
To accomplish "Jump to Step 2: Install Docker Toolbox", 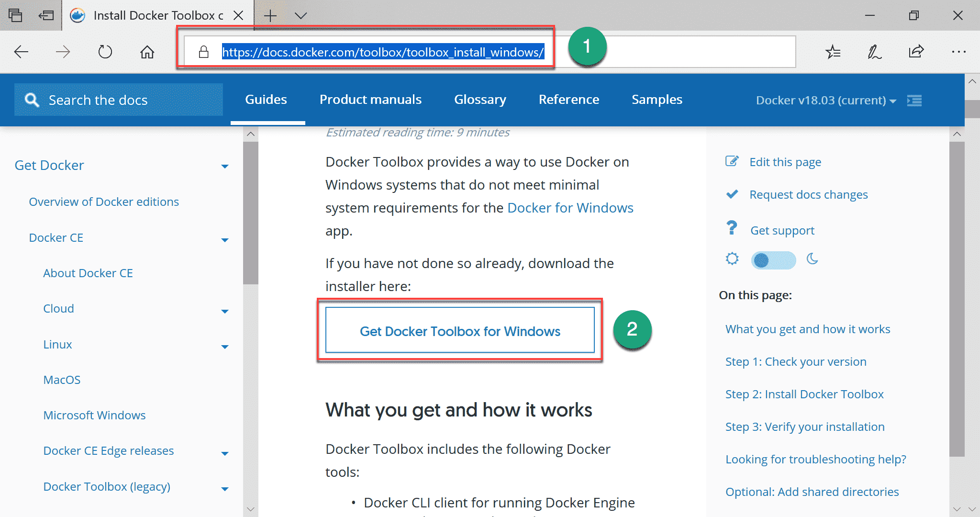I will [804, 394].
